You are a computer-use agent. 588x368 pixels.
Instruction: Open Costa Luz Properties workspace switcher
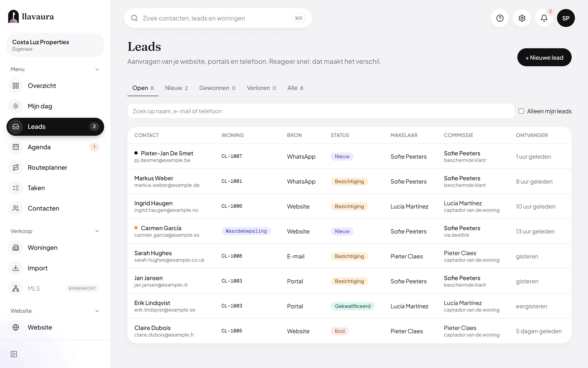[x=55, y=45]
